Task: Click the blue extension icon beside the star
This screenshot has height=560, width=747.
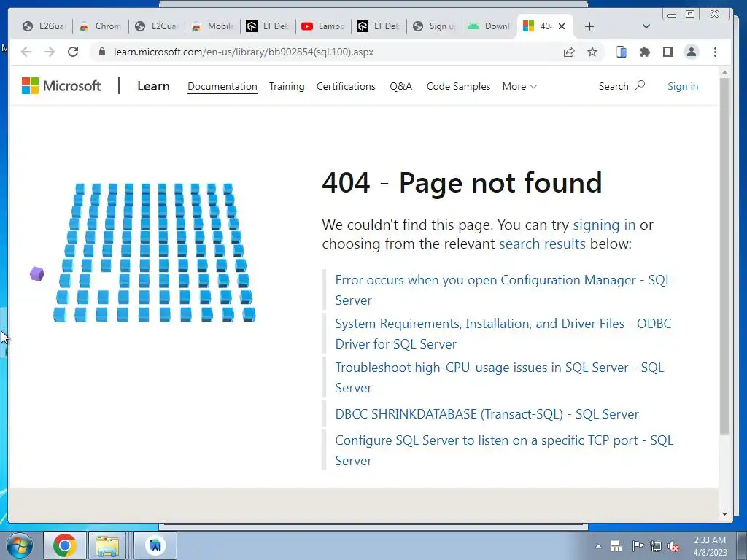Action: pyautogui.click(x=622, y=52)
